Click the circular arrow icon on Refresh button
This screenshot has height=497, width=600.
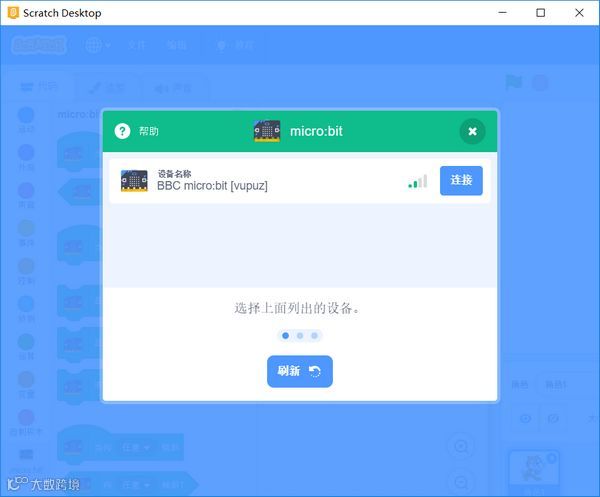click(315, 371)
